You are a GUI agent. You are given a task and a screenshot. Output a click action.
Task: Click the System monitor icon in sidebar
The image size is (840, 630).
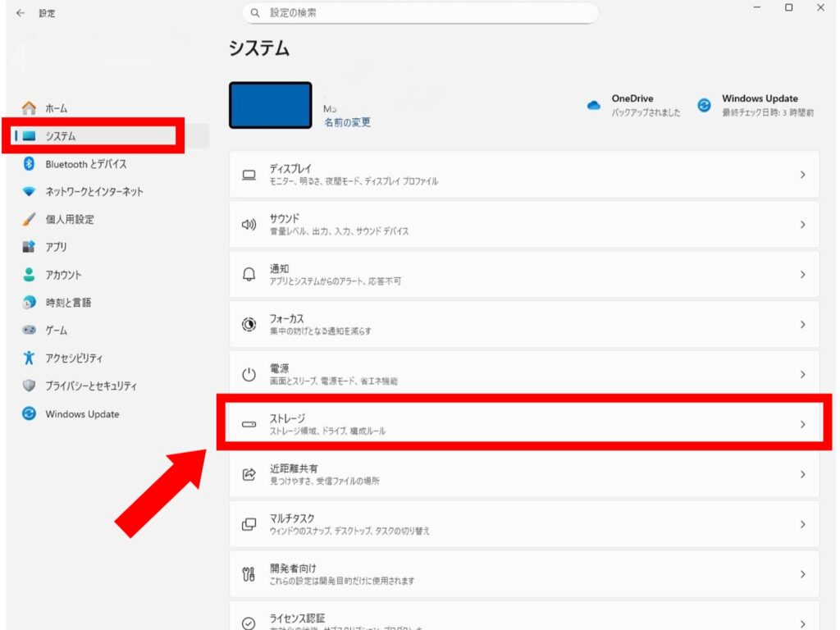point(29,136)
